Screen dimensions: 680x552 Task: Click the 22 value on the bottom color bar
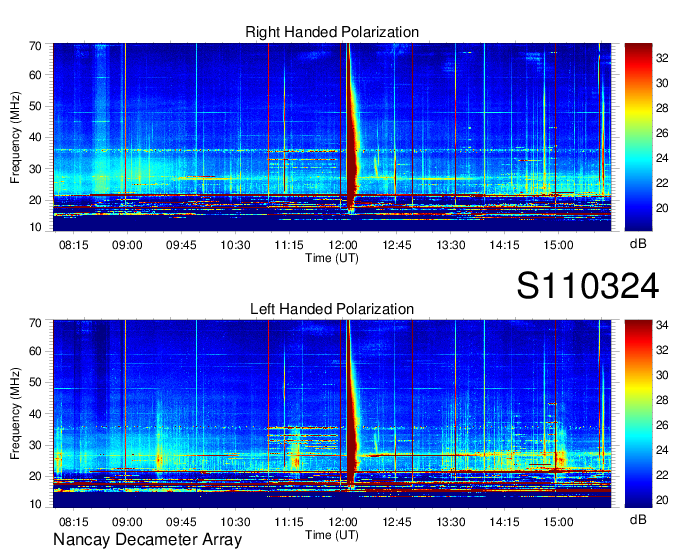pyautogui.click(x=662, y=475)
